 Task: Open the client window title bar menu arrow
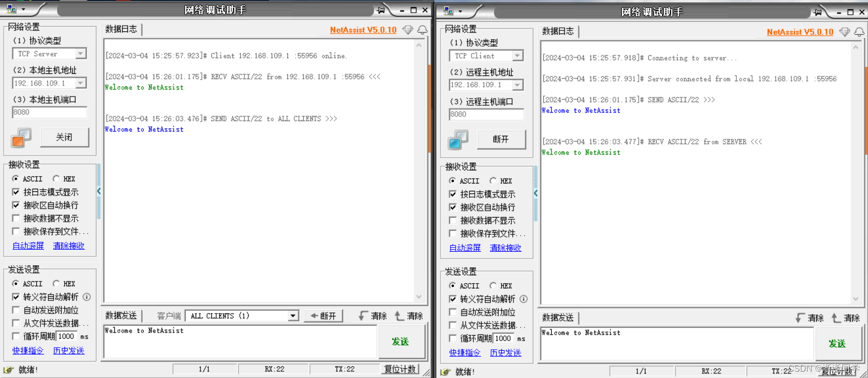point(460,12)
